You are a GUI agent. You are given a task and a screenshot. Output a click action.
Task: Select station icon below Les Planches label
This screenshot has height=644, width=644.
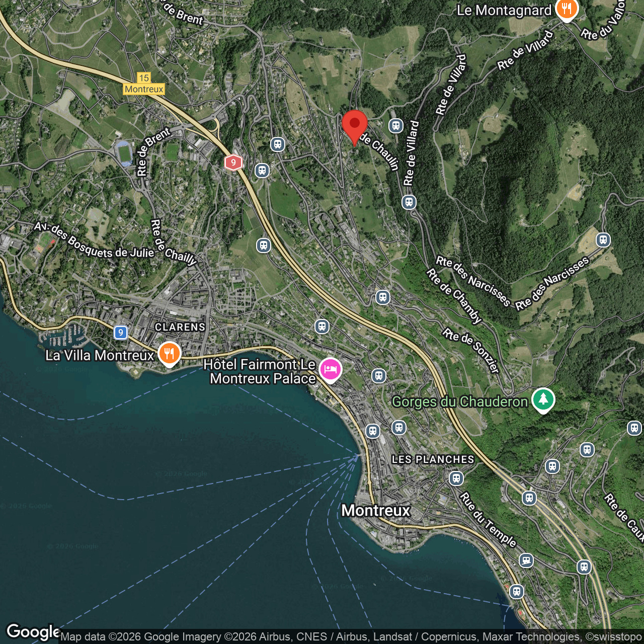pyautogui.click(x=456, y=478)
